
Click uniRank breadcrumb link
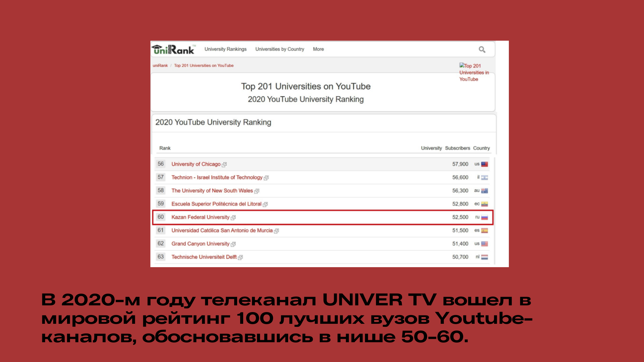pyautogui.click(x=160, y=65)
